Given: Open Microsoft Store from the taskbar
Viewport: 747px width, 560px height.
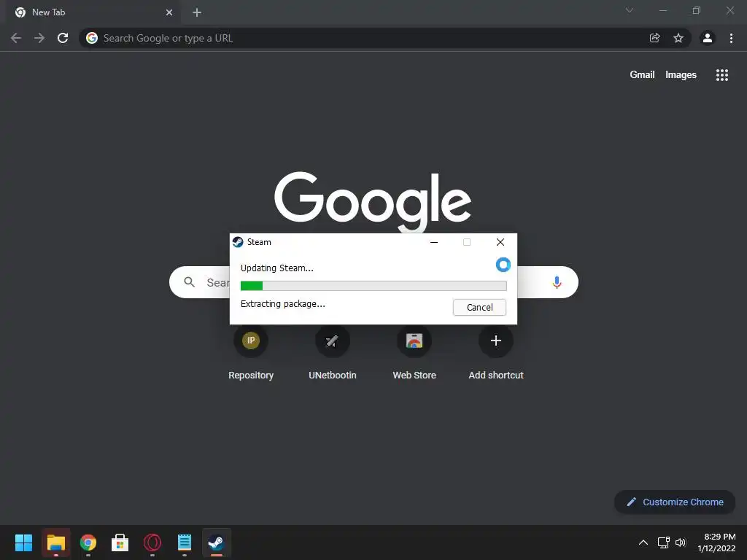Looking at the screenshot, I should tap(120, 542).
